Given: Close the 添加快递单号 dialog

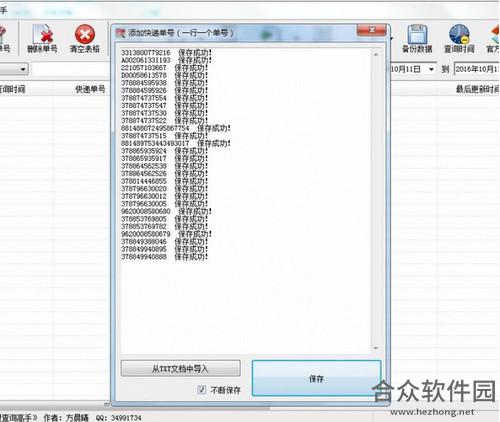Looking at the screenshot, I should click(372, 30).
